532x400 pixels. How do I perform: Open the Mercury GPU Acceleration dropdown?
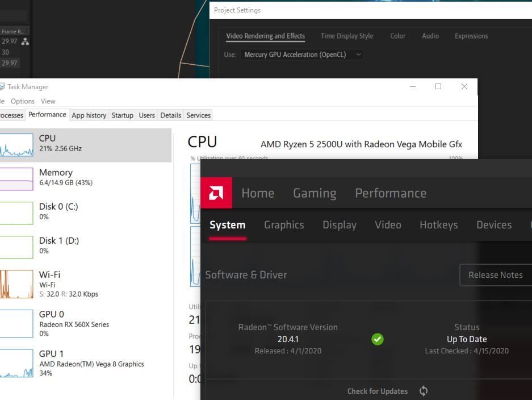tap(302, 55)
